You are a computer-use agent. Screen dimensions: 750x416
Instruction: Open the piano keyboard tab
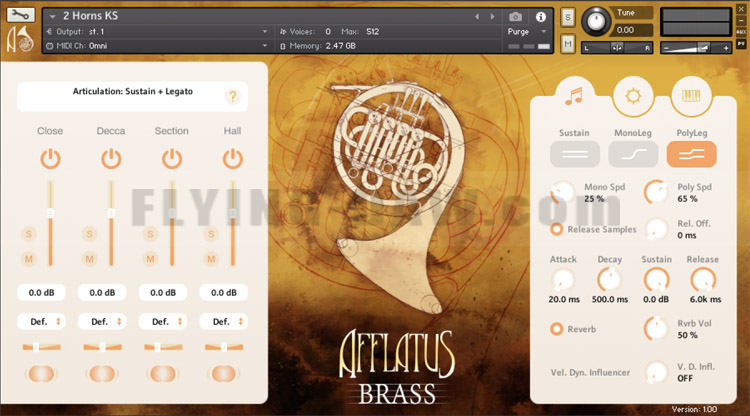click(691, 96)
